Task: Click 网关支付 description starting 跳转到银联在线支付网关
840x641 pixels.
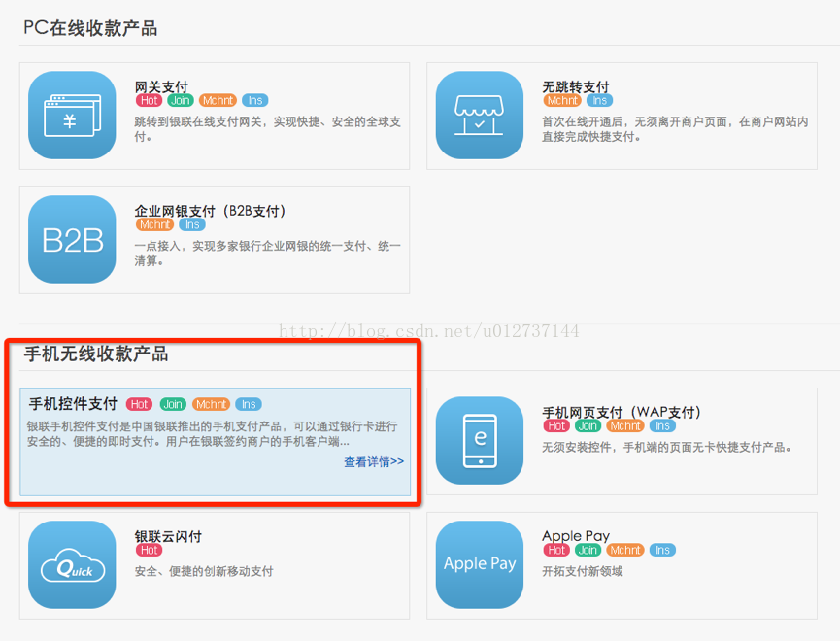Action: point(268,129)
